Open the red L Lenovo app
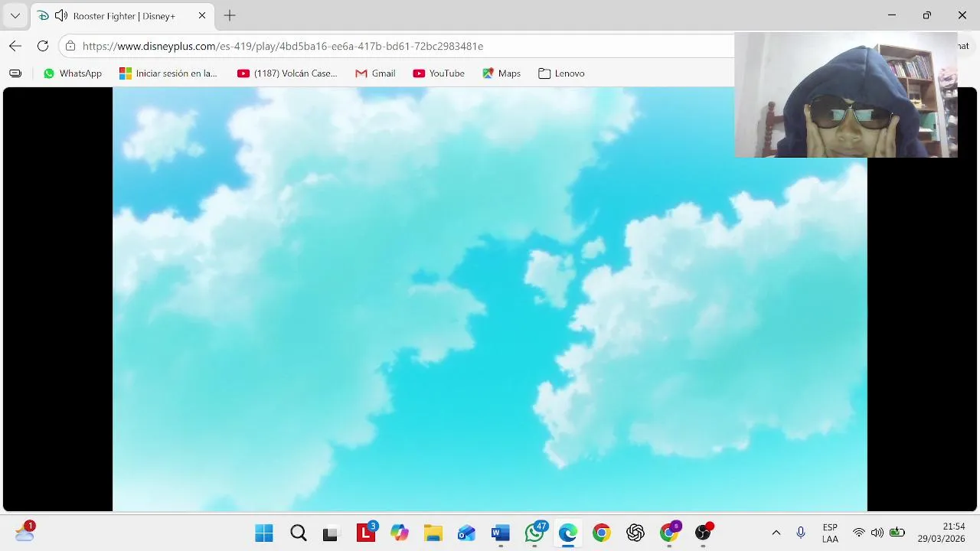980x551 pixels. [366, 533]
